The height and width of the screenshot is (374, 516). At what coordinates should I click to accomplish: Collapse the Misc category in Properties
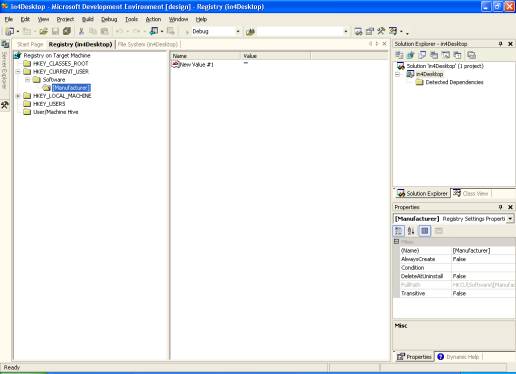396,241
